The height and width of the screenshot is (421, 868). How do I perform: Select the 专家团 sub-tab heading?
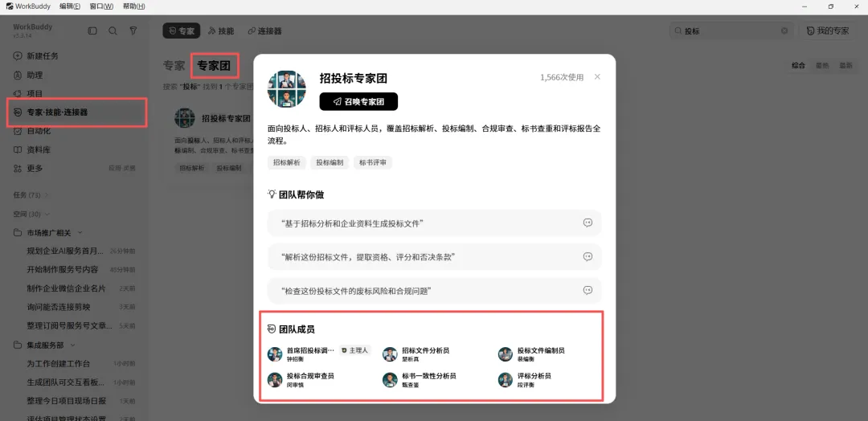[x=215, y=66]
